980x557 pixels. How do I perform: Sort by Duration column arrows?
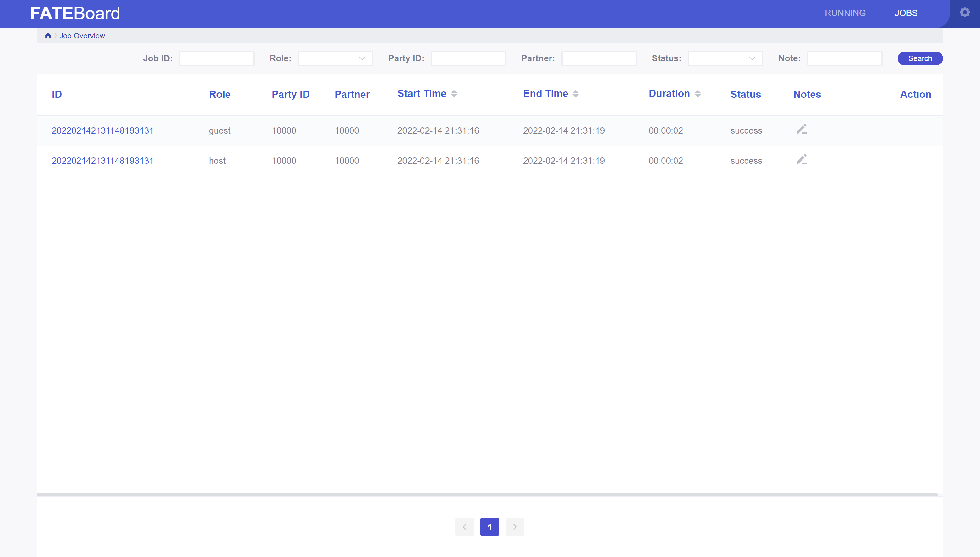[698, 94]
